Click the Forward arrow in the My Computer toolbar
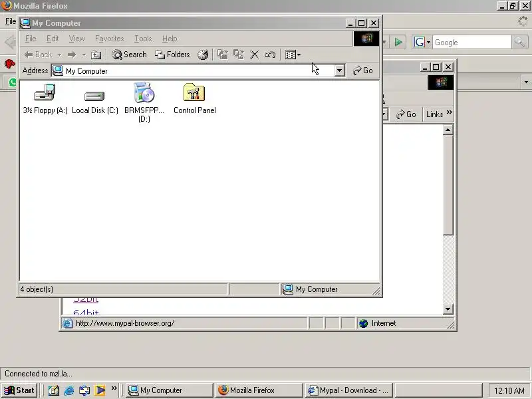Viewport: 532px width, 399px height. (x=72, y=55)
